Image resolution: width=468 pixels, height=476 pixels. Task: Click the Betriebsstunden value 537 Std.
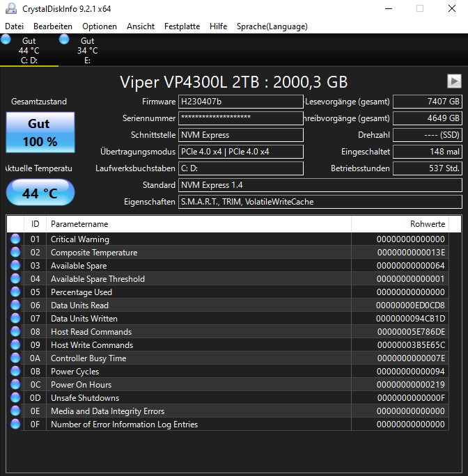428,168
